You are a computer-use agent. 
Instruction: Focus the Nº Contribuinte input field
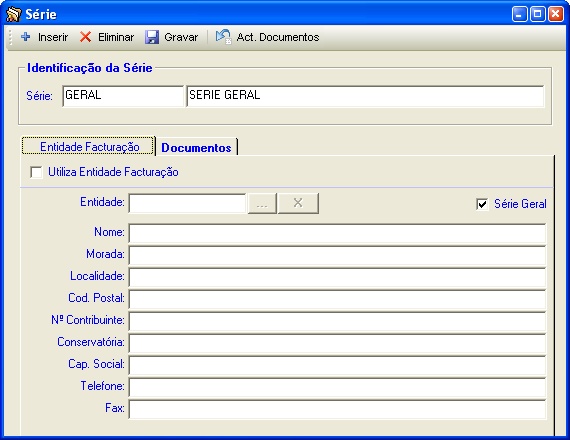(x=337, y=321)
